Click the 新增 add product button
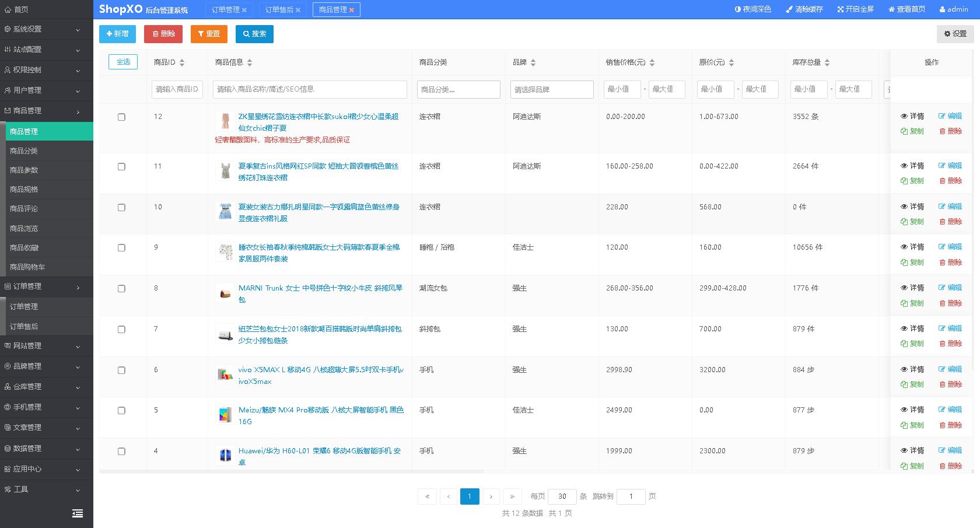This screenshot has width=980, height=528. coord(117,34)
